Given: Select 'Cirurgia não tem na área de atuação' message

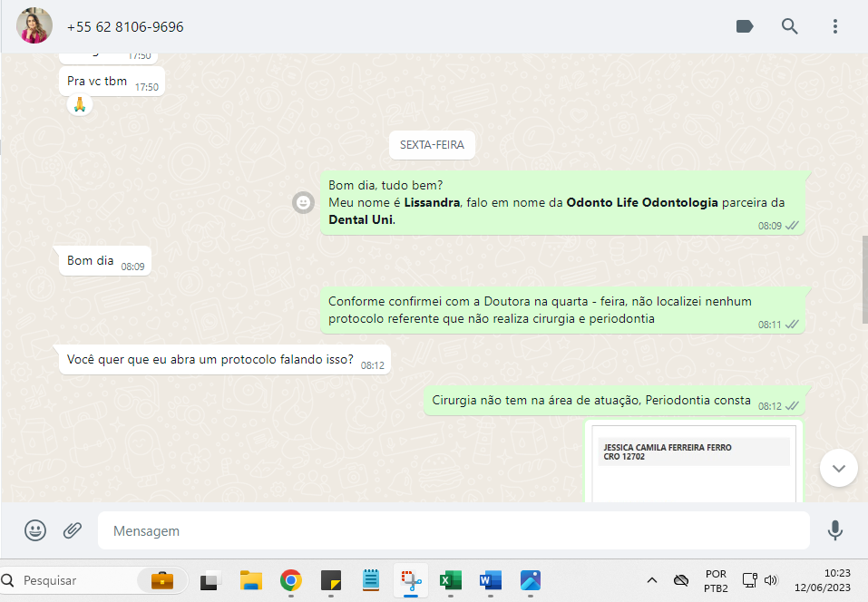Looking at the screenshot, I should pyautogui.click(x=614, y=401).
